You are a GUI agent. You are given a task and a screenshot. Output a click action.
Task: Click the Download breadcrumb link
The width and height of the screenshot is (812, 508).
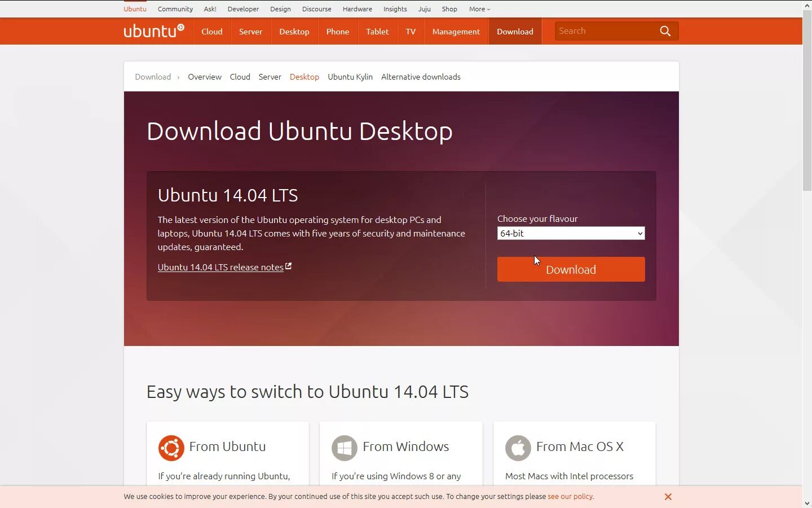tap(153, 77)
